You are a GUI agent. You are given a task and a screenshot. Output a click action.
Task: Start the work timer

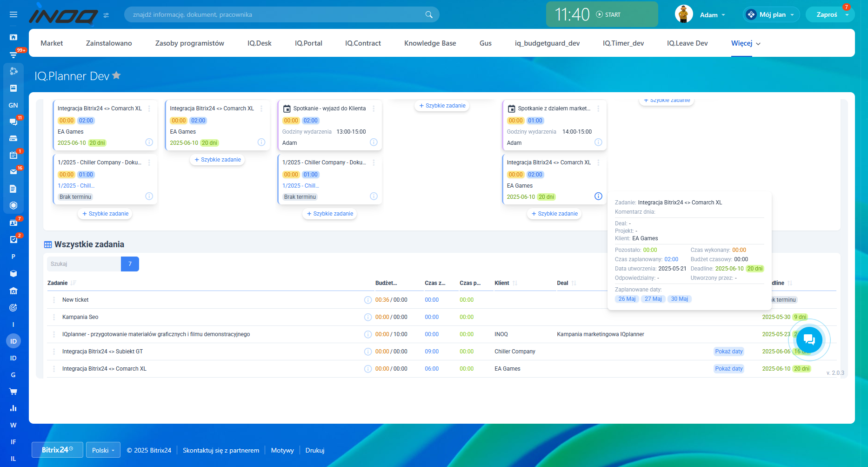click(608, 14)
